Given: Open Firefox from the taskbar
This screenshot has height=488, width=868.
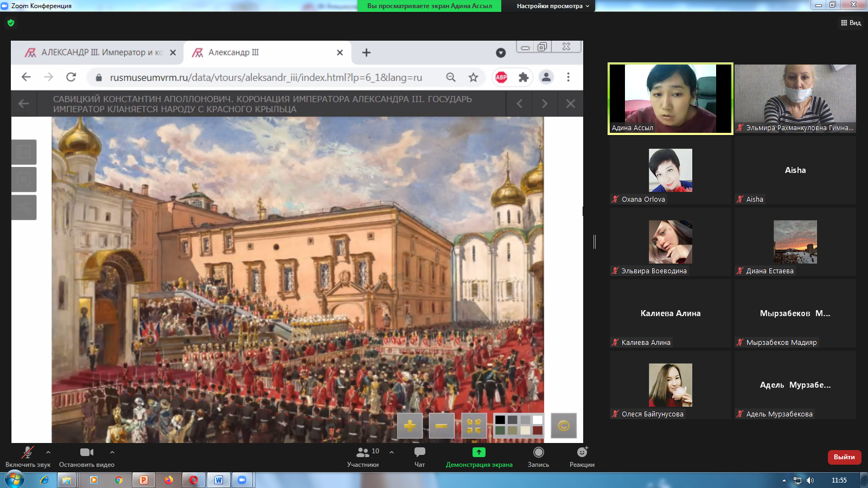Looking at the screenshot, I should [x=169, y=480].
